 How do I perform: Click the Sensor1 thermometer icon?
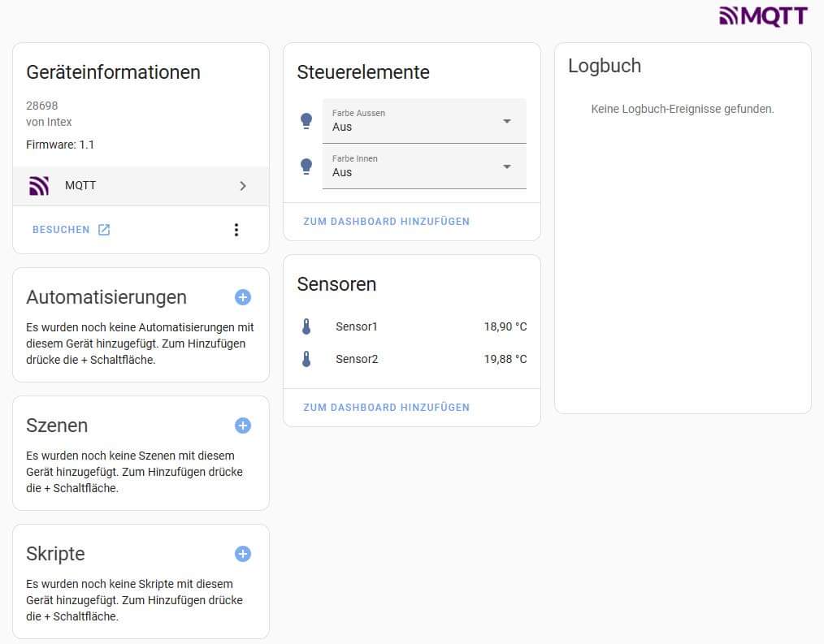306,327
